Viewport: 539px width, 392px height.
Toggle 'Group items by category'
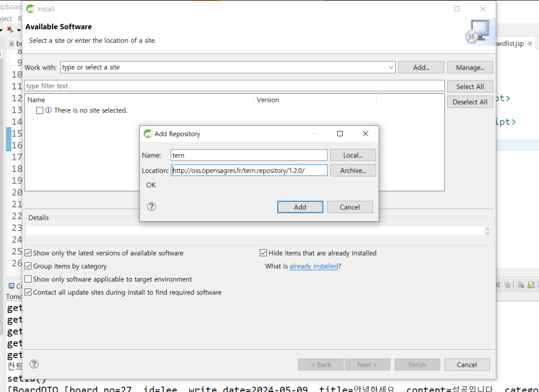pos(28,266)
